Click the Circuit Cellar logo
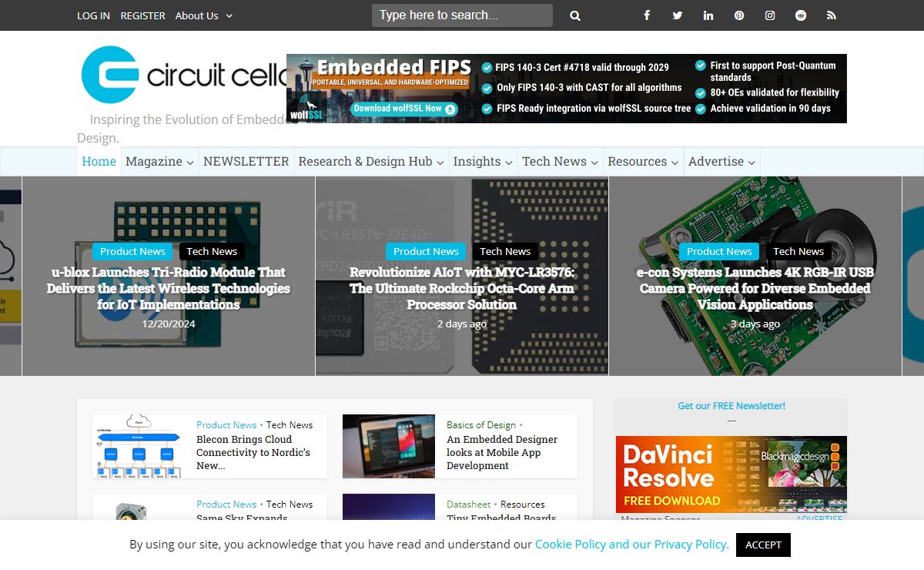The width and height of the screenshot is (924, 570). [x=183, y=75]
